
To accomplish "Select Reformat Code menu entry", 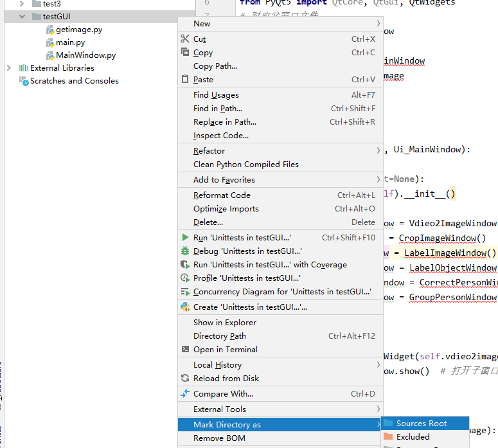I will click(x=222, y=195).
